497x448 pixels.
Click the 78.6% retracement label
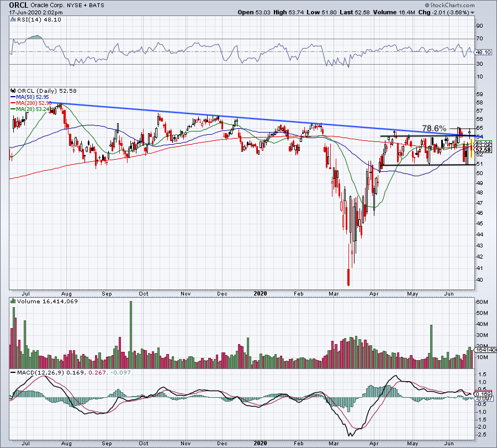click(434, 128)
